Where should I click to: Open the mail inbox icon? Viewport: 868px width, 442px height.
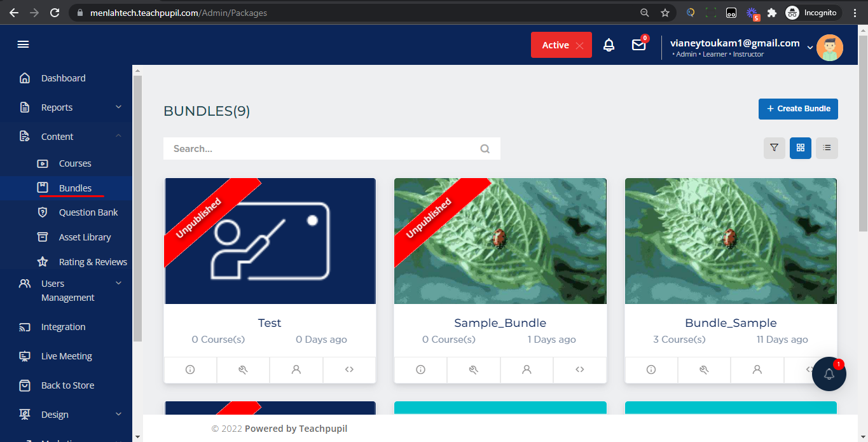(x=638, y=45)
